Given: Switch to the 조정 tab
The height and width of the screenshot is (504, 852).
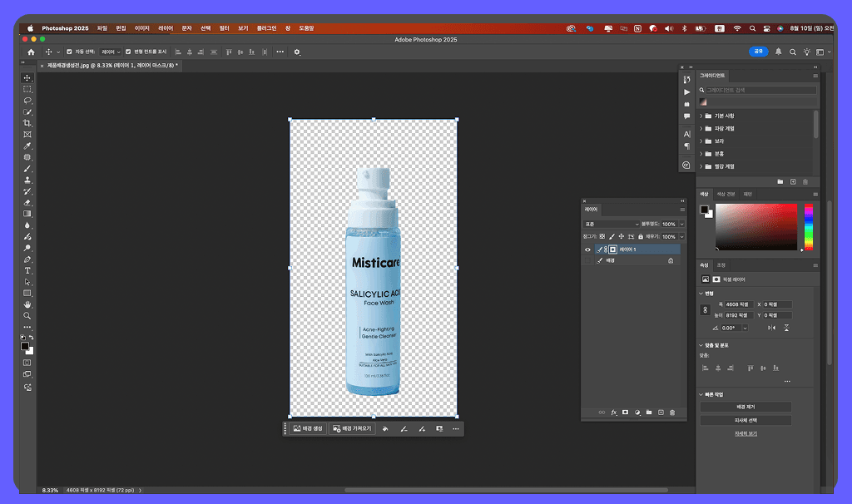Looking at the screenshot, I should tap(721, 265).
